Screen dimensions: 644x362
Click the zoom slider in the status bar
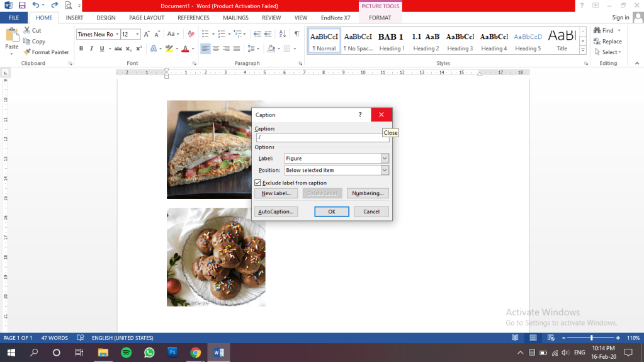click(x=591, y=338)
